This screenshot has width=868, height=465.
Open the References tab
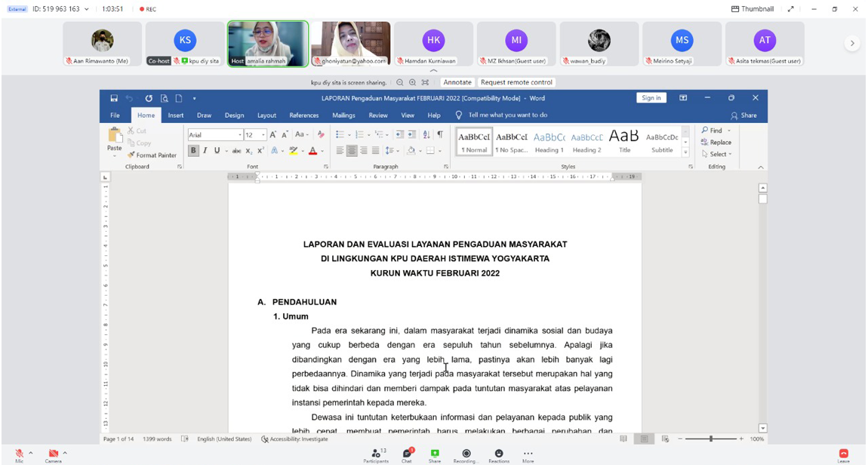(303, 115)
